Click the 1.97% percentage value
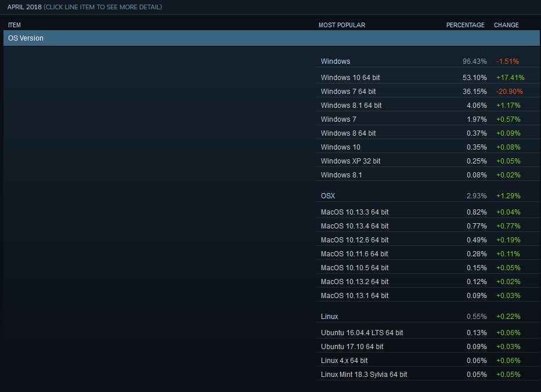 (x=477, y=119)
